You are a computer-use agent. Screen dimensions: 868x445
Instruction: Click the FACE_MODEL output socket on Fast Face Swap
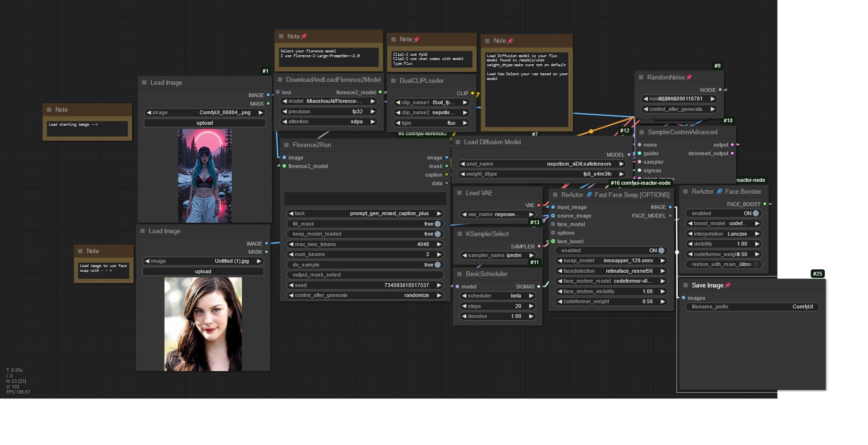[670, 216]
